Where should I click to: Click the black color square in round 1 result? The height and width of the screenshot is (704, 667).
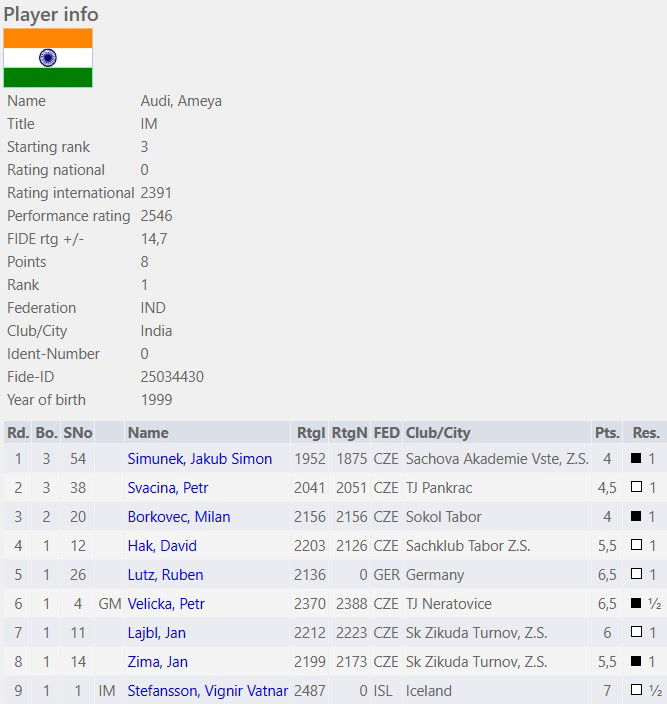pos(636,459)
